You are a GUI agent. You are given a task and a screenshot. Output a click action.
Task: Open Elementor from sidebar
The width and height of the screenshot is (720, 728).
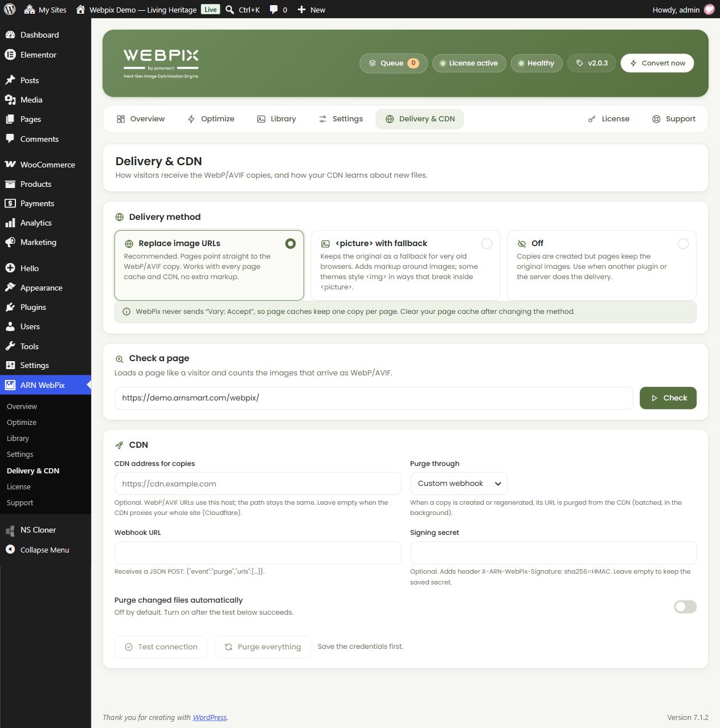tap(46, 55)
